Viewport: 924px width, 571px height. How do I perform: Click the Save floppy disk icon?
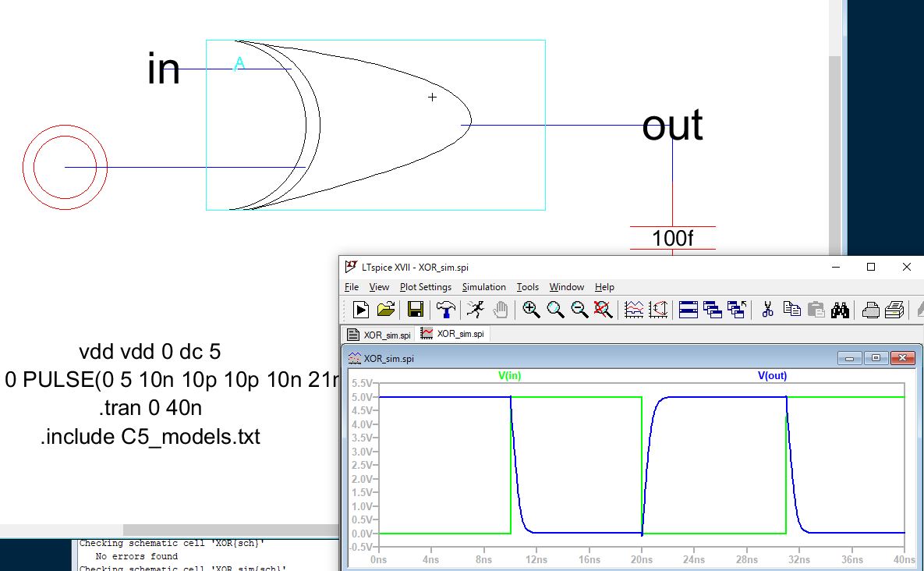click(x=415, y=310)
